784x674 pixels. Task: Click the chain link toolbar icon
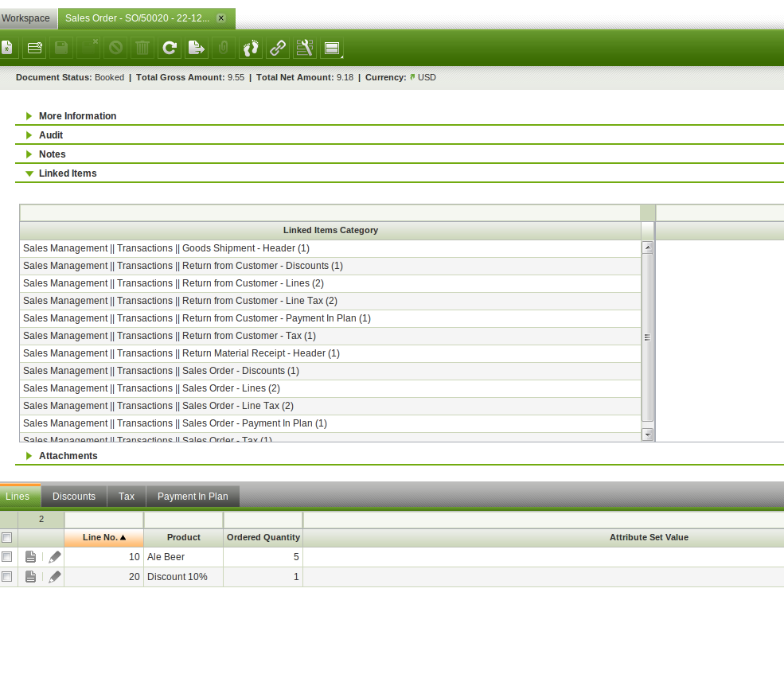point(278,48)
